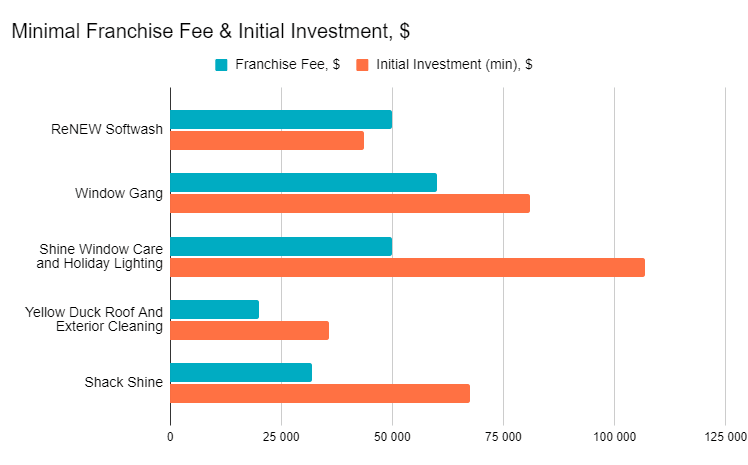The width and height of the screenshot is (748, 465).
Task: Click ReNEW Softwash orange investment bar
Action: (267, 141)
